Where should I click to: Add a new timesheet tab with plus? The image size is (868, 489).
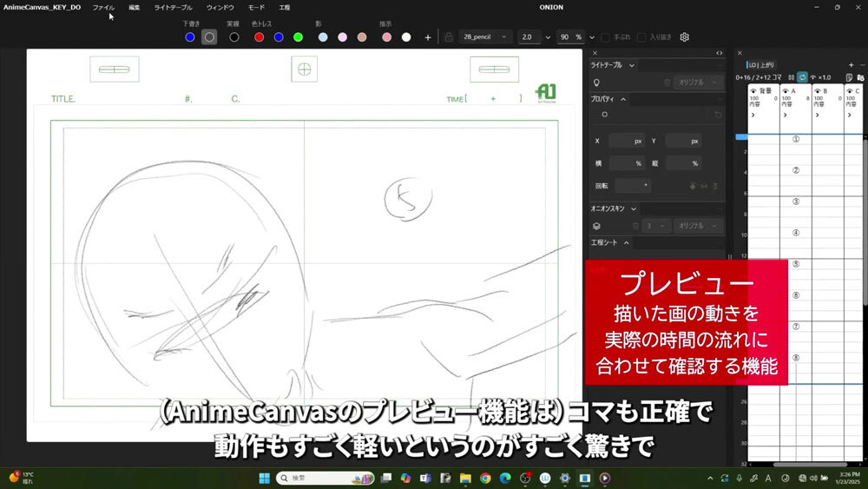click(x=851, y=65)
